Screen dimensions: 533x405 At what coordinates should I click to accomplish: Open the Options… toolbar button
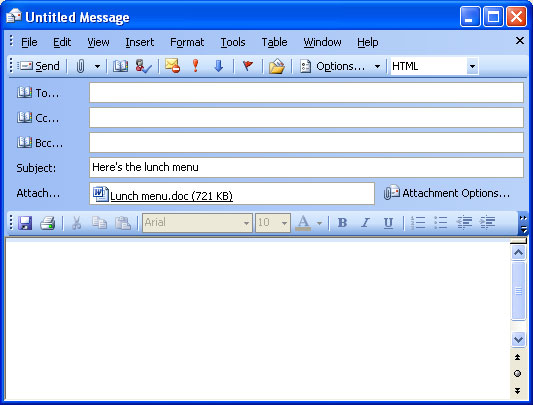coord(332,66)
